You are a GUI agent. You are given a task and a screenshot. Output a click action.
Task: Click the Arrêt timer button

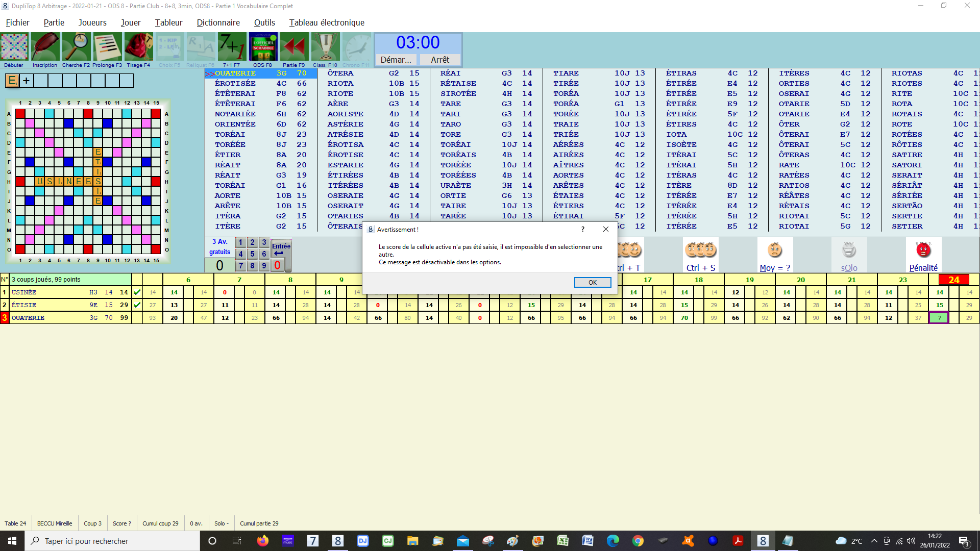440,60
